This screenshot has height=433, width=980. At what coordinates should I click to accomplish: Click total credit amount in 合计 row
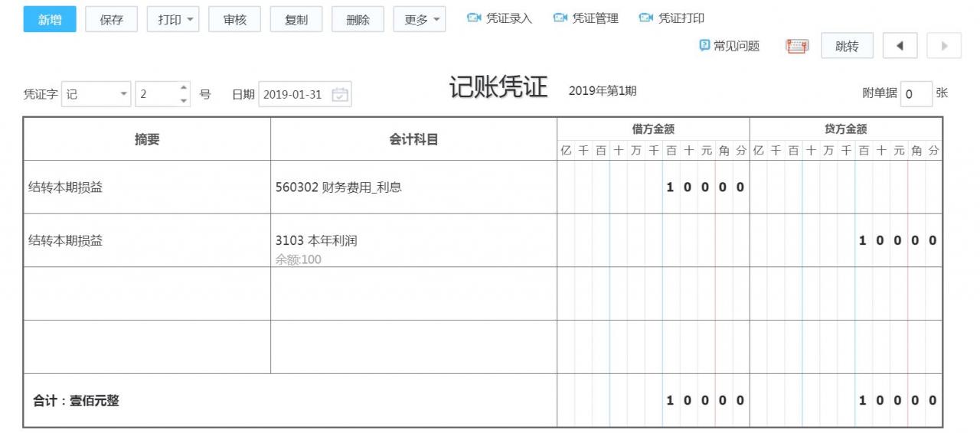(x=846, y=400)
